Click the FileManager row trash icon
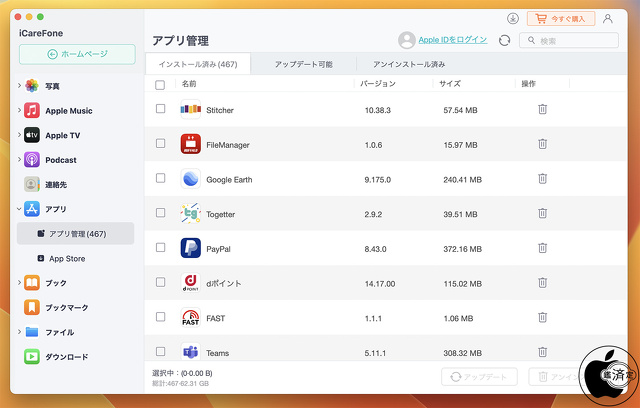Viewport: 640px width, 408px height. [542, 144]
